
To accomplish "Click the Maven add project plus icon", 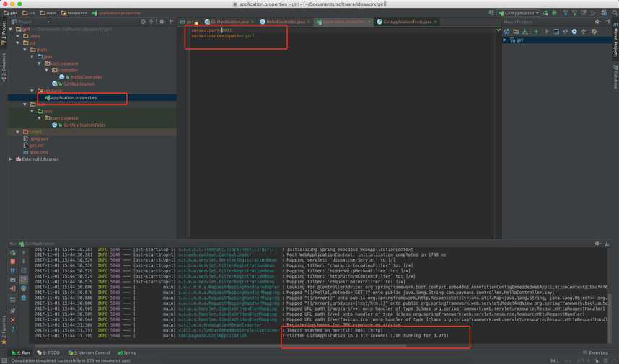I will click(x=536, y=31).
